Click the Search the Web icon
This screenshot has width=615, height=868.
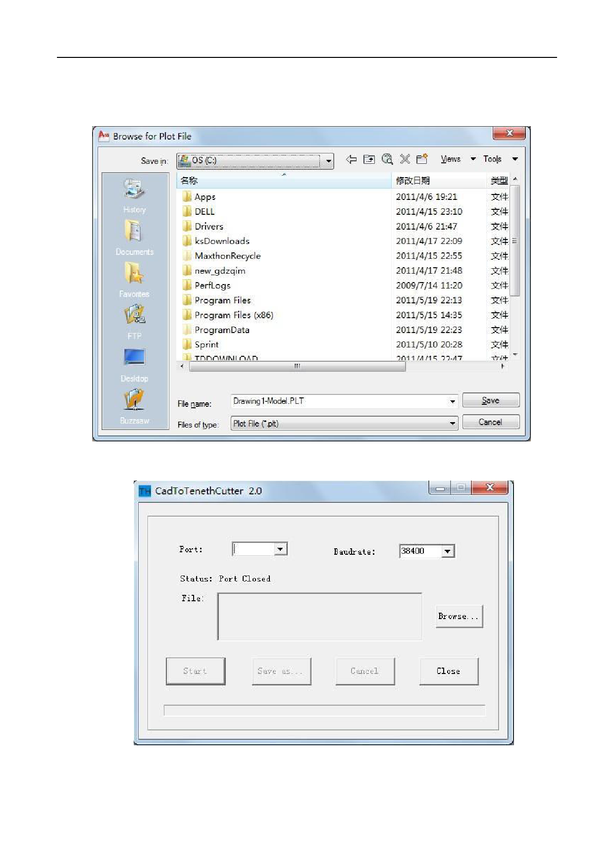(387, 159)
